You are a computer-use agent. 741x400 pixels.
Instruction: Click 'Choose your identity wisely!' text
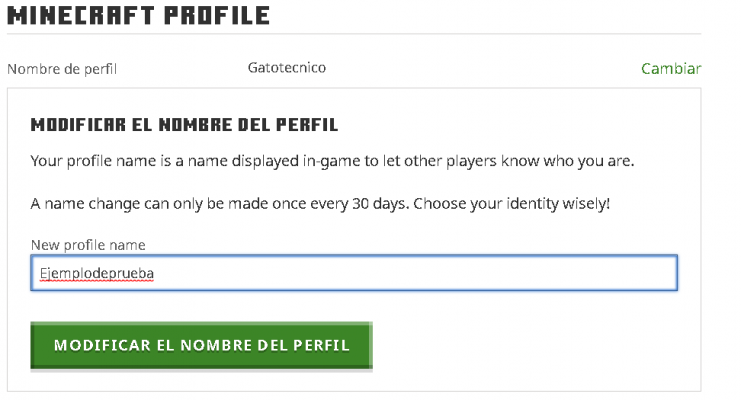tap(511, 204)
